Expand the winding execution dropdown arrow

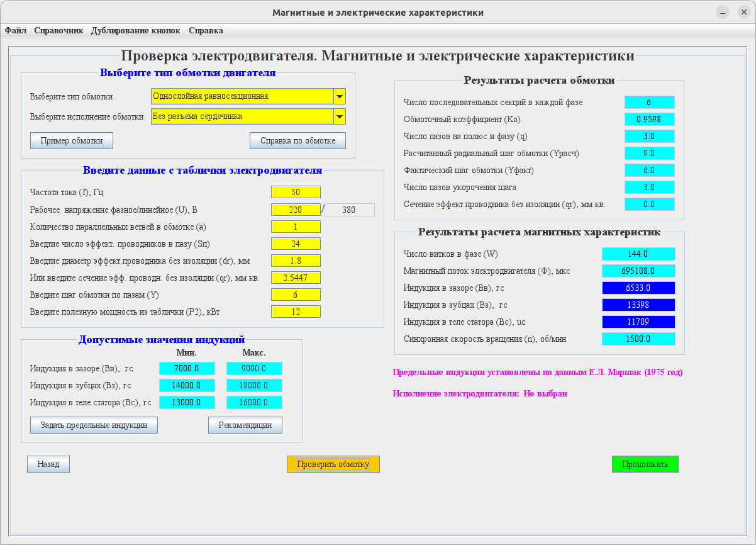339,116
